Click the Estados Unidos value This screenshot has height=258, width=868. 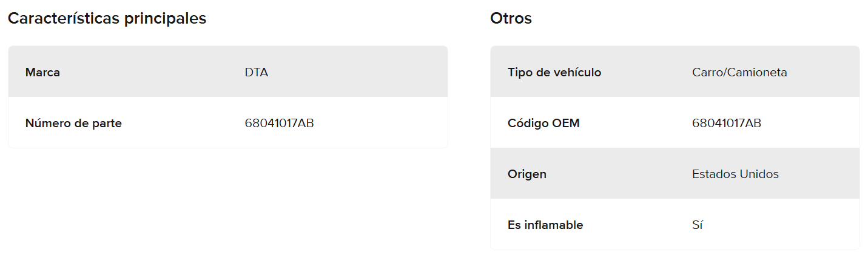(735, 174)
